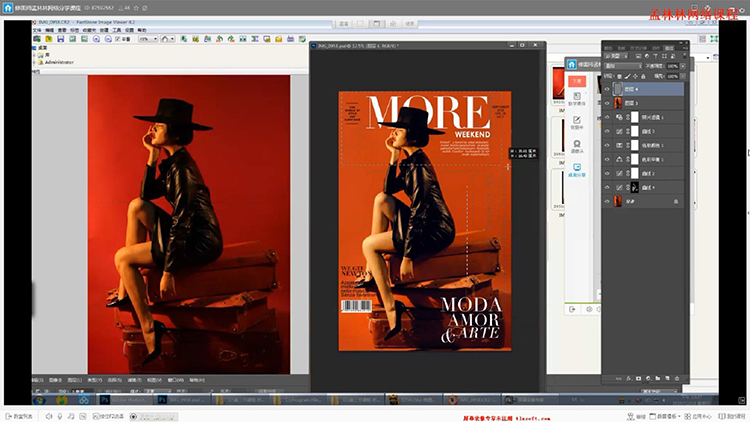Click the 教学课件 courseware button in sidebar
This screenshot has width=750, height=422.
(577, 99)
